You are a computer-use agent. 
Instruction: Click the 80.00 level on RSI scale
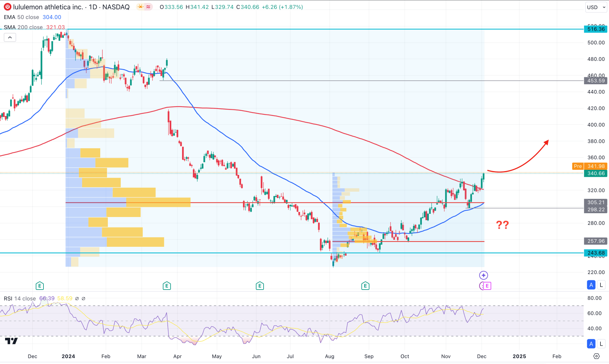(594, 298)
